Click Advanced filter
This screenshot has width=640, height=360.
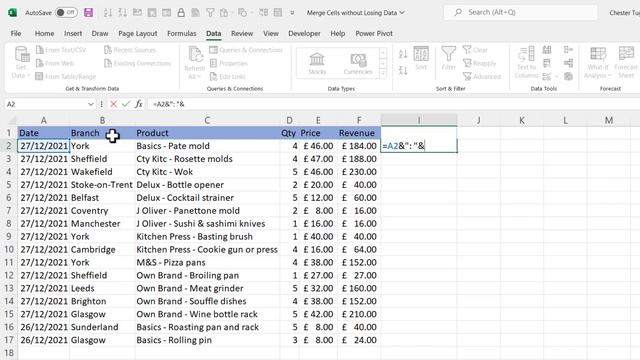tap(482, 76)
